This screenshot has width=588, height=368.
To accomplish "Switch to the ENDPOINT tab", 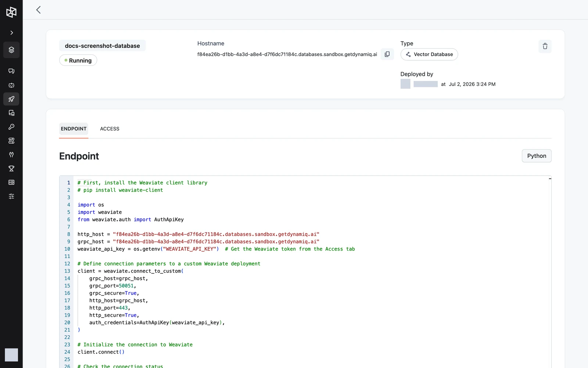I will [74, 129].
